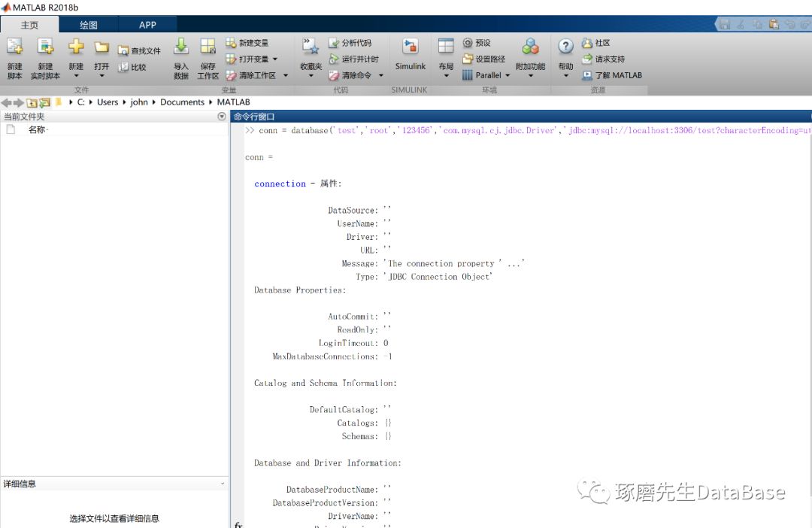Open the 当前文件夹 panel actions menu

(x=222, y=117)
